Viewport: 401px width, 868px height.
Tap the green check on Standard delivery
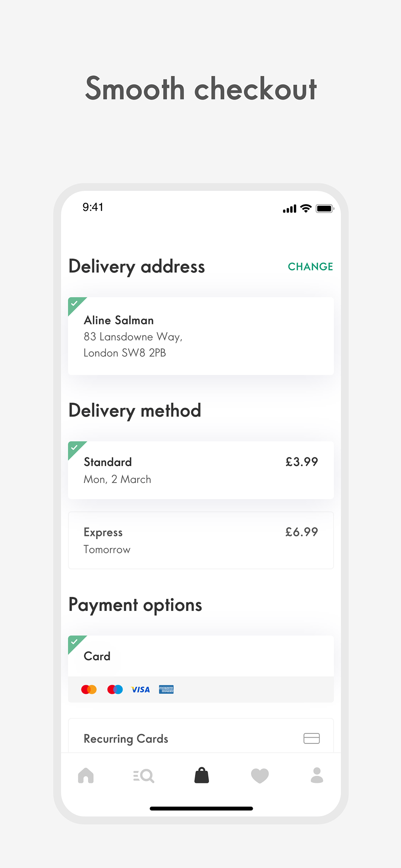75,448
